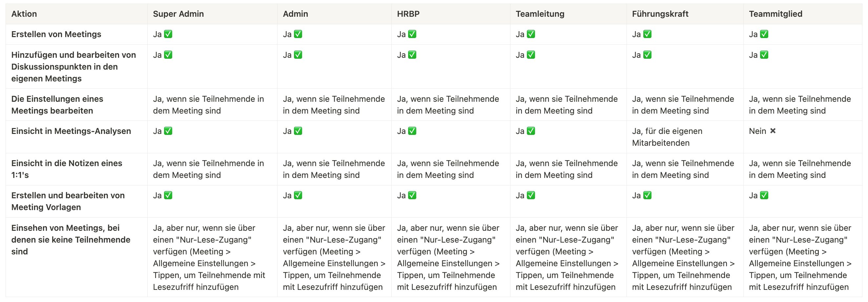Select the Führungskraft column header
Image resolution: width=868 pixels, height=302 pixels.
(660, 14)
